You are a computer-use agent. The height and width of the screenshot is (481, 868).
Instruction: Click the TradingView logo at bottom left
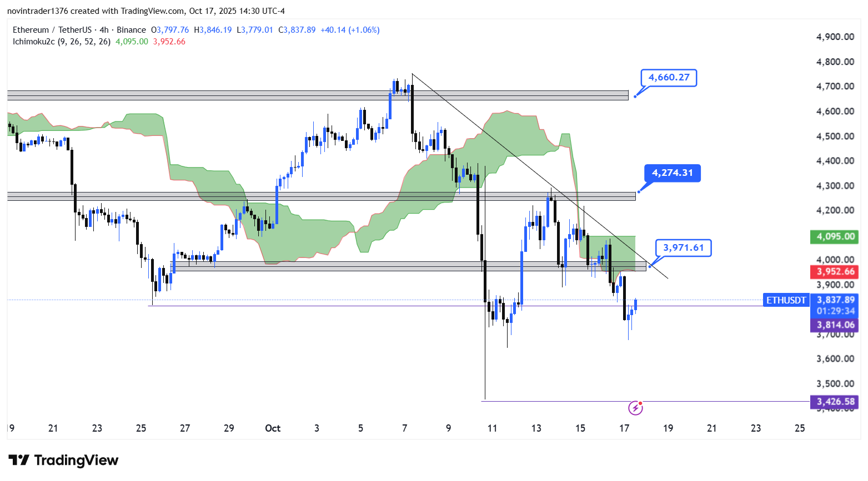click(x=63, y=460)
